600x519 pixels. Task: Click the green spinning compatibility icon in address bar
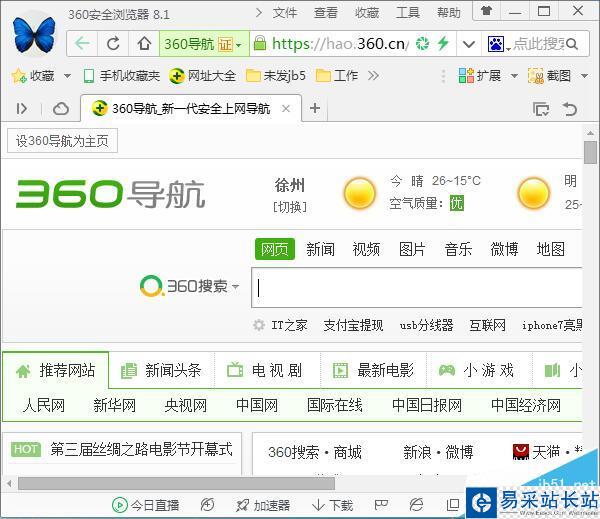pyautogui.click(x=422, y=44)
